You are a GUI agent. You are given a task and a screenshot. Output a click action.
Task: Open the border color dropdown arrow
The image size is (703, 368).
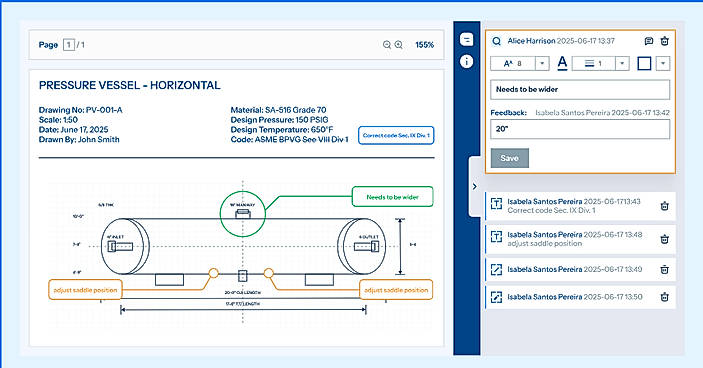pos(663,63)
